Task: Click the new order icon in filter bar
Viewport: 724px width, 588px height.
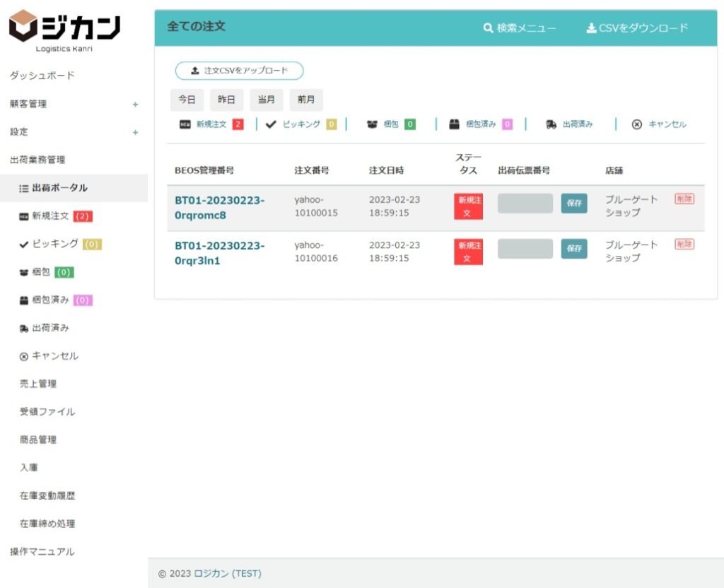Action: [x=185, y=124]
